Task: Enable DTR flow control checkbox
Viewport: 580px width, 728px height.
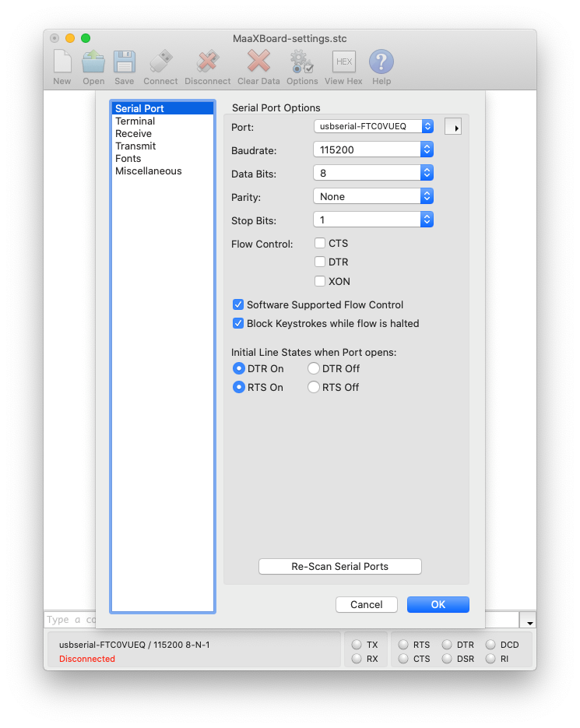Action: [320, 262]
